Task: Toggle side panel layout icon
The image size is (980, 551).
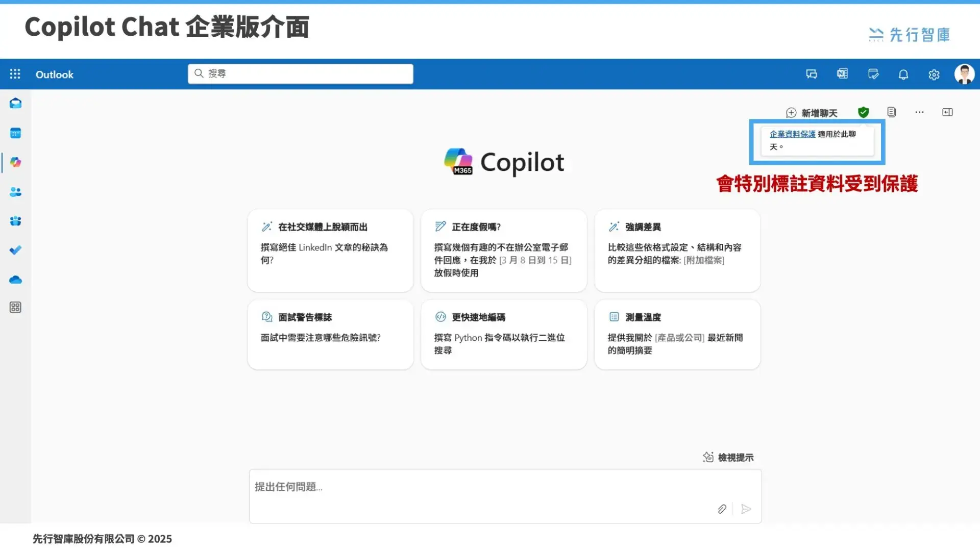Action: (x=947, y=112)
